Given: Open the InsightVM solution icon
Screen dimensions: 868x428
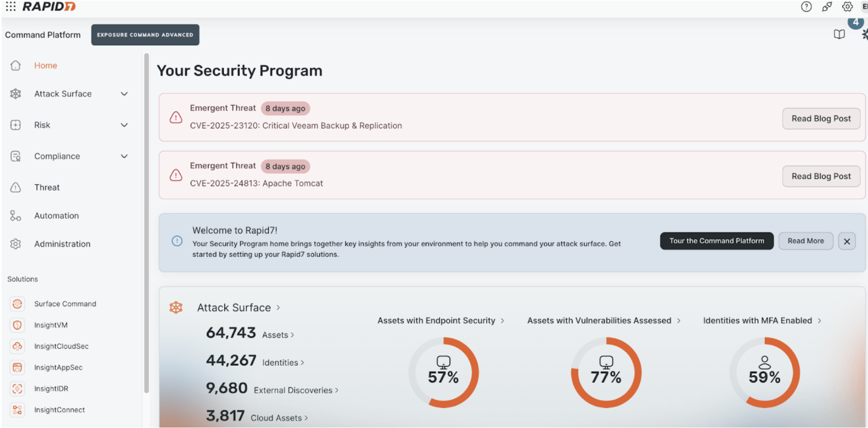Looking at the screenshot, I should click(17, 325).
